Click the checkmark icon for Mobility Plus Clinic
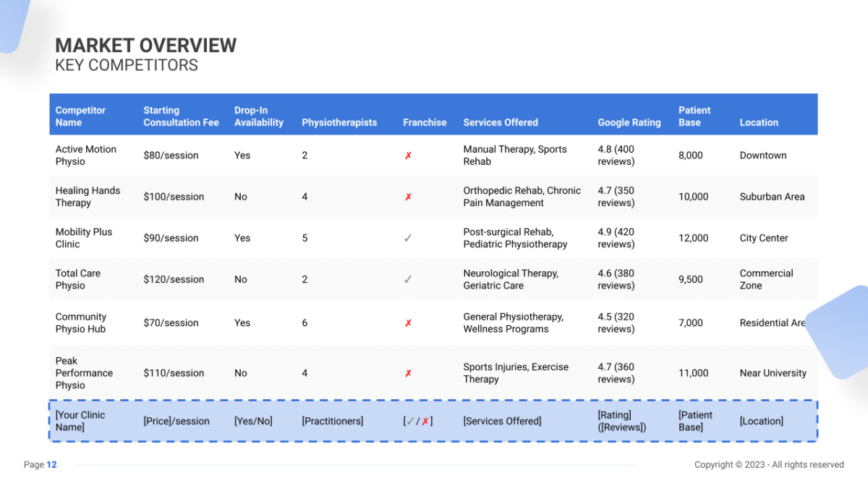Image resolution: width=868 pixels, height=488 pixels. 409,237
